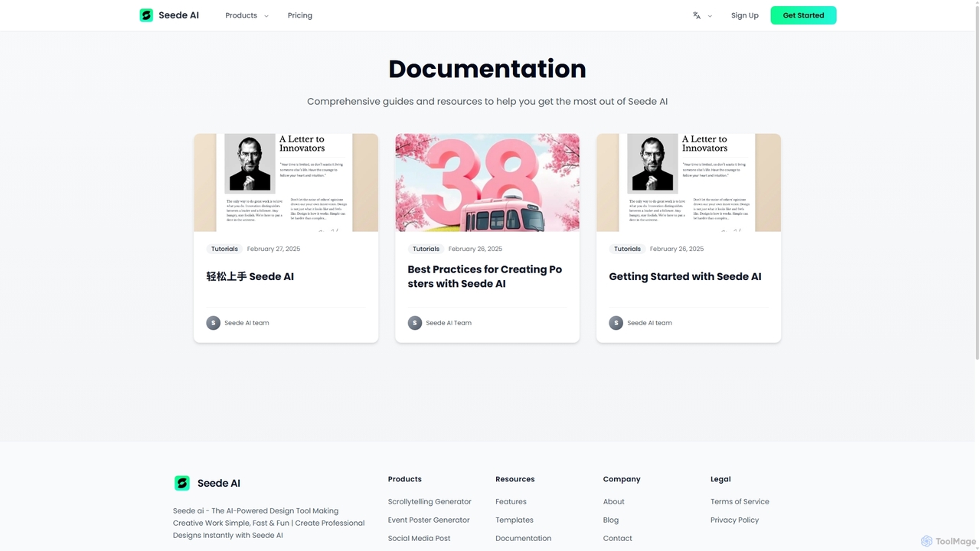Click Seede AI Team author name on Best Practices card
Viewport: 980px width, 551px height.
click(x=449, y=323)
